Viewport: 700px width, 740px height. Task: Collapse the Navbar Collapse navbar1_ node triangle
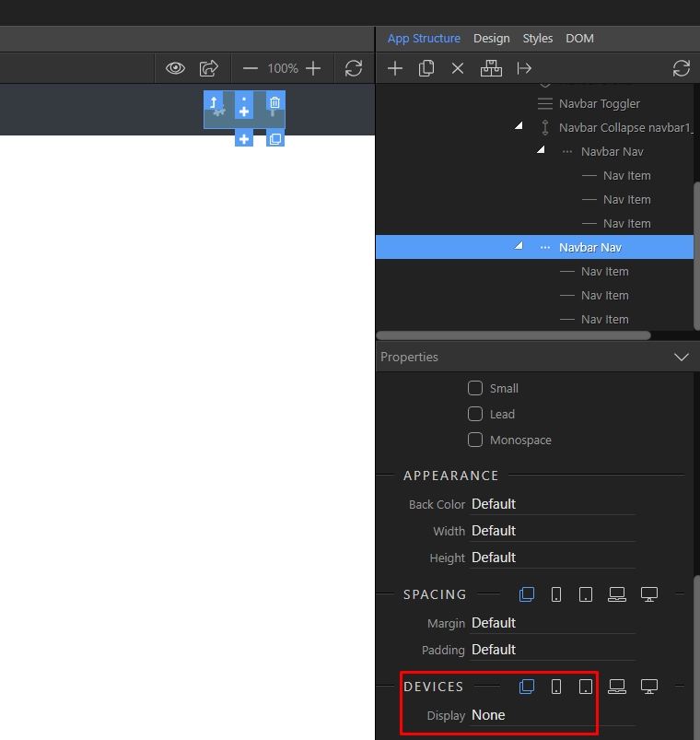519,125
